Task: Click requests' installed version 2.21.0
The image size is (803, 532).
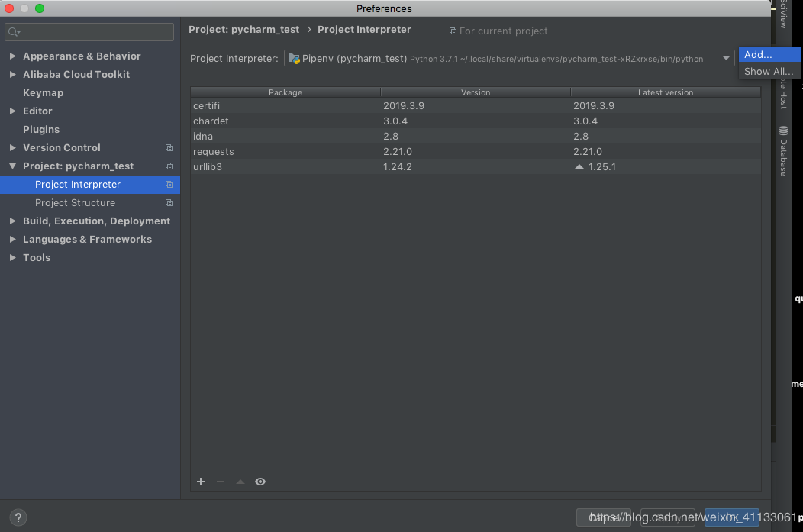Action: [x=398, y=152]
